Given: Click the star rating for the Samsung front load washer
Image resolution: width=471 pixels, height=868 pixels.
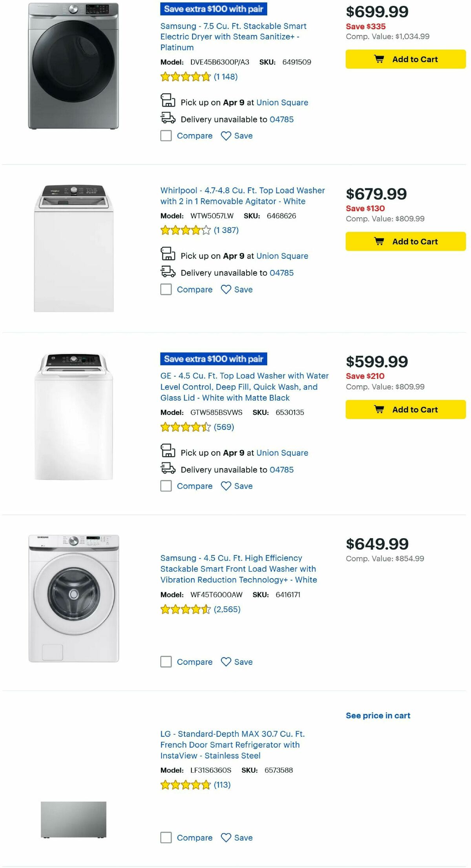Looking at the screenshot, I should click(x=184, y=609).
